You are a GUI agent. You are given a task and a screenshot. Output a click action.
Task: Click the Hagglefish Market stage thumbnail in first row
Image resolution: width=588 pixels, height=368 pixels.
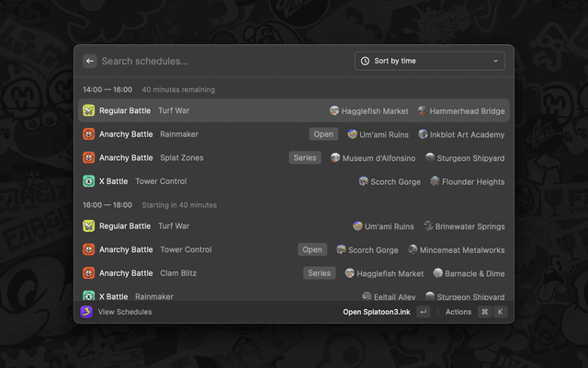tap(335, 110)
